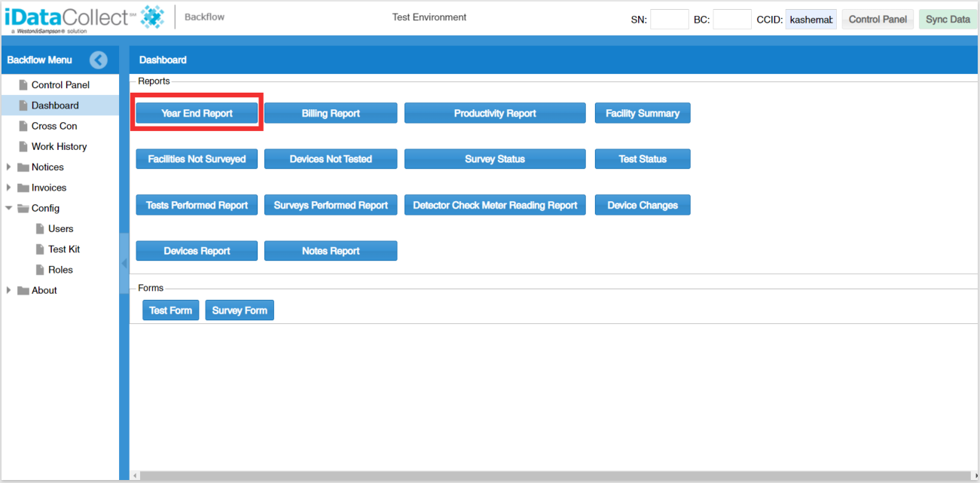Click the Work History page icon
The image size is (980, 483).
click(23, 146)
